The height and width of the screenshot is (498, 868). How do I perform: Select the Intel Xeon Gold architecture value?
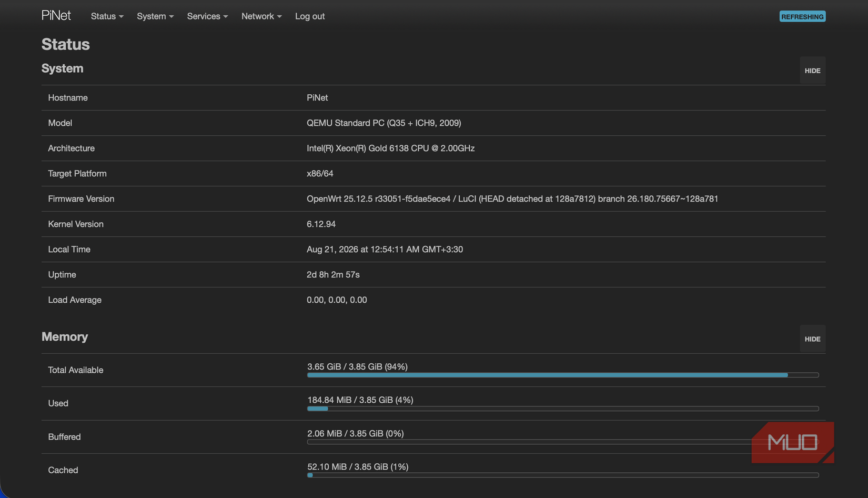click(x=391, y=148)
